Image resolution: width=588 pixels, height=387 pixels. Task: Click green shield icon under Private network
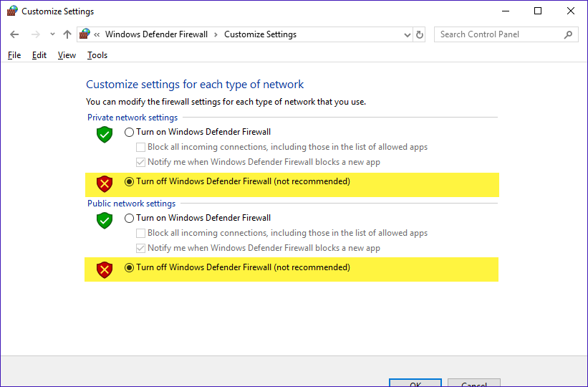pyautogui.click(x=105, y=135)
